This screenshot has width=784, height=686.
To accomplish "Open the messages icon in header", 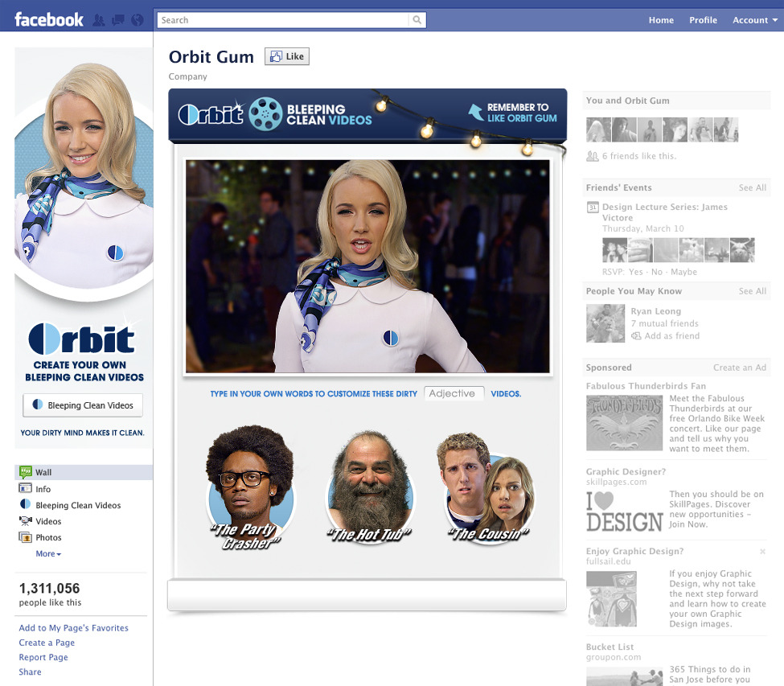I will pyautogui.click(x=118, y=20).
